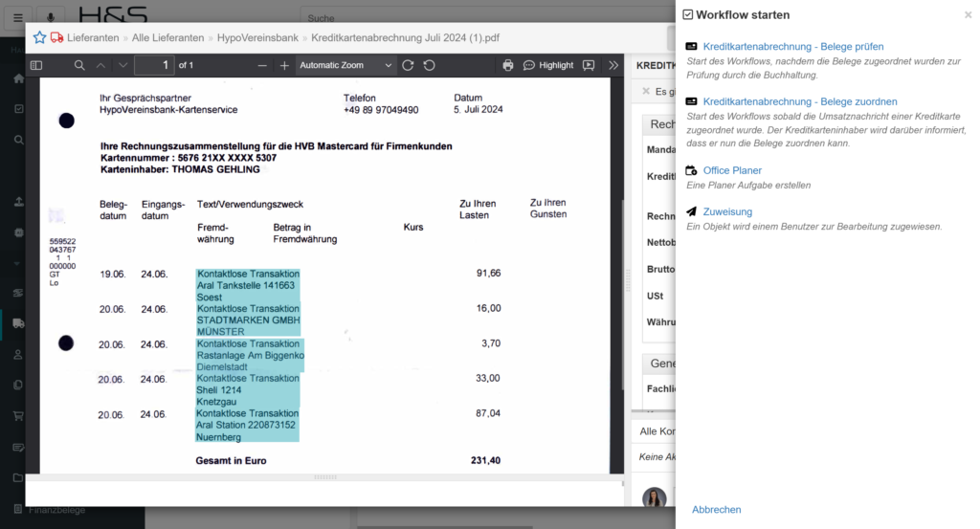Switch to presentation mode icon

pyautogui.click(x=589, y=65)
